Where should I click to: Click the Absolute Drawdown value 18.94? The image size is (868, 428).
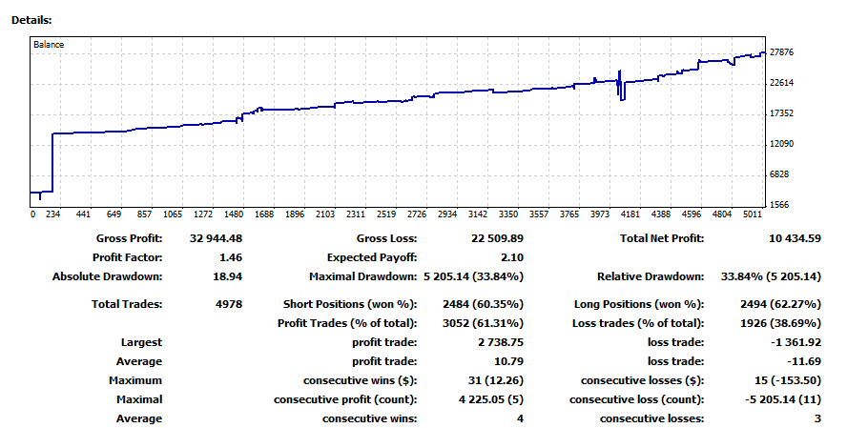[227, 276]
